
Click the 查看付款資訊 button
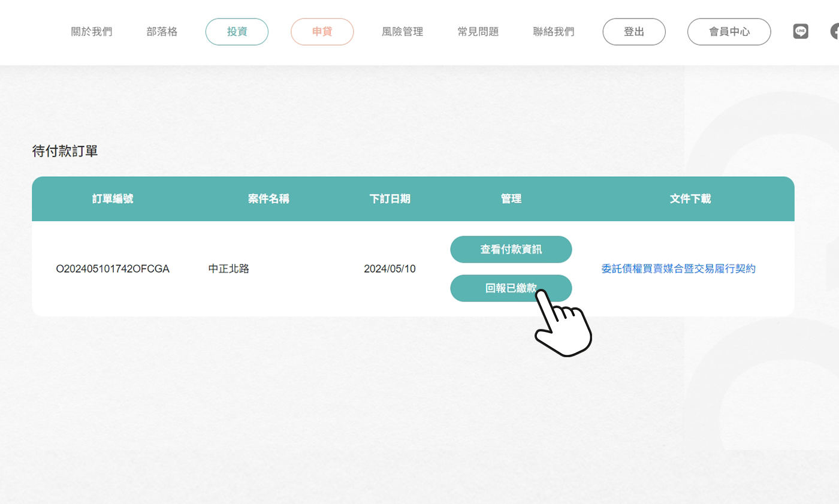511,249
